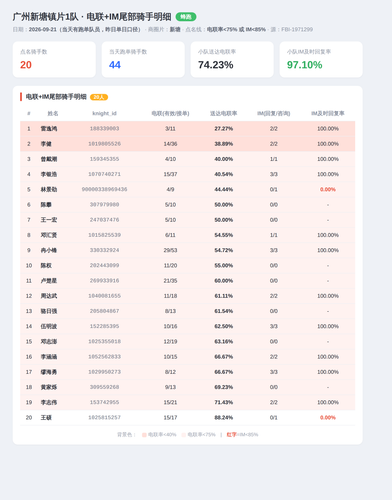Click the red 红字 legend label

coord(231,435)
